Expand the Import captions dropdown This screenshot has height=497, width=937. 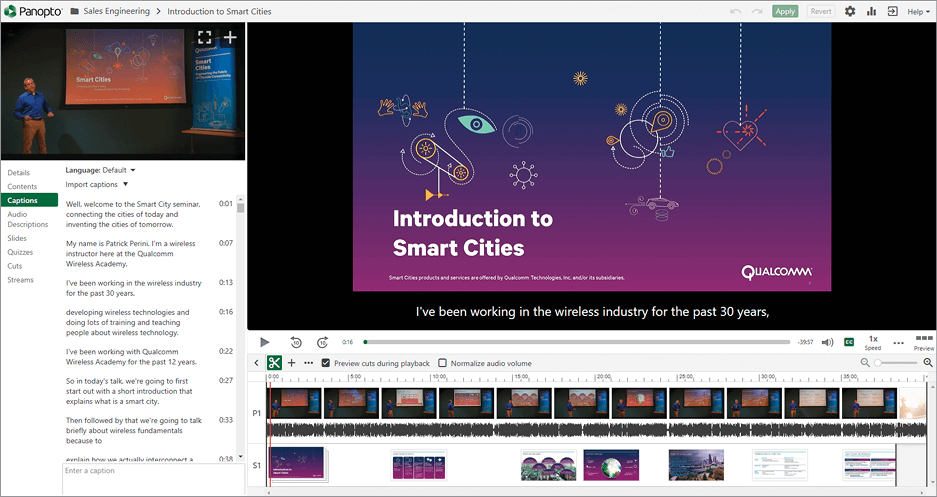(97, 185)
